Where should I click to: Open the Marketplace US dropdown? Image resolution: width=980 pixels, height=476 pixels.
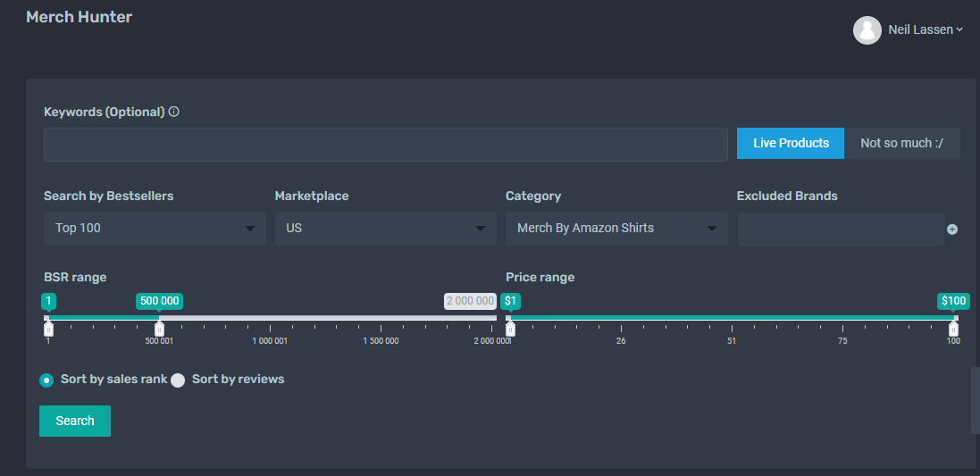[386, 228]
